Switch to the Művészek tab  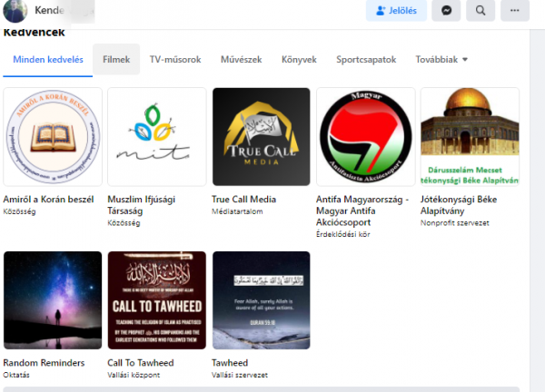click(242, 59)
